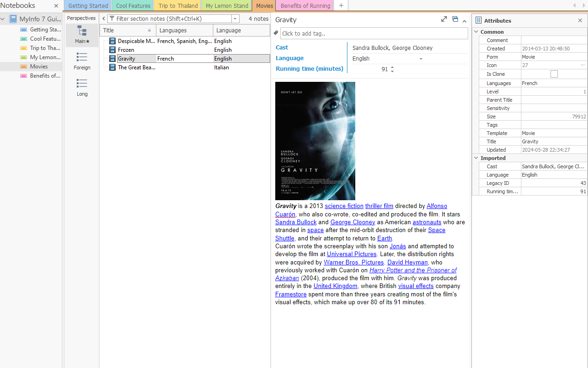Follow the Alfonso Cuarón hyperlink

[436, 206]
